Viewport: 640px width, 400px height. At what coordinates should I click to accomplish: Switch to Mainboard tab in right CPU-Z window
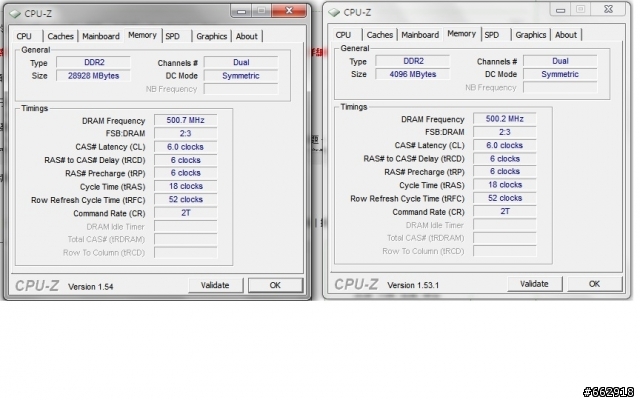(x=420, y=35)
